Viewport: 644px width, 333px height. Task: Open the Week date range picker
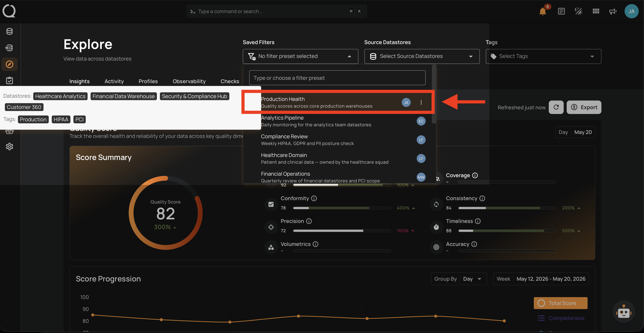(541, 279)
